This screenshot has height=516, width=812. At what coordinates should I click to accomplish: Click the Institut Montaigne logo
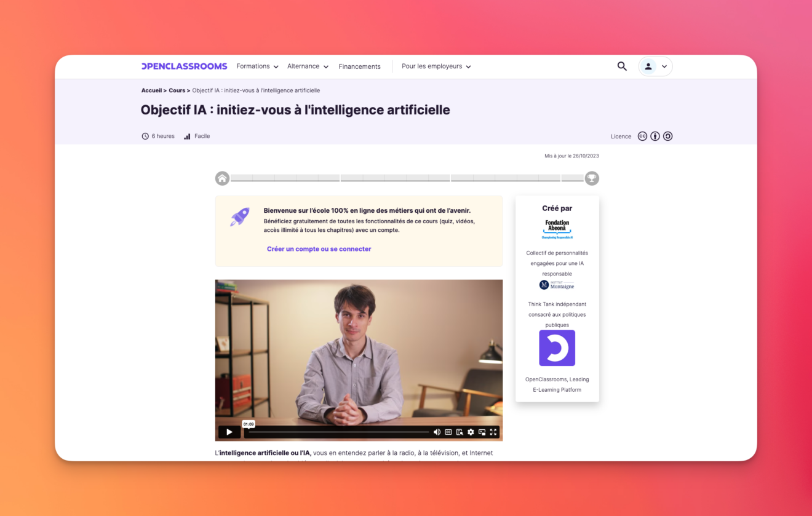tap(557, 285)
